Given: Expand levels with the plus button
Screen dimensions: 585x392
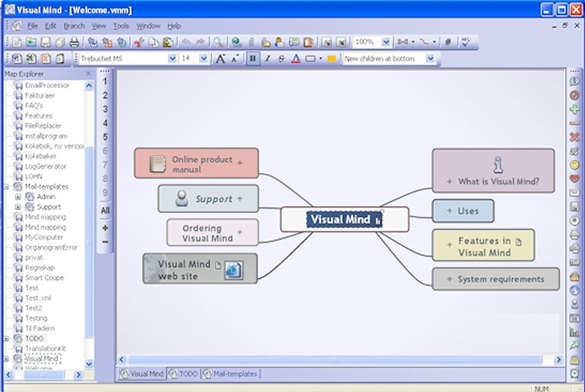Looking at the screenshot, I should tap(105, 228).
